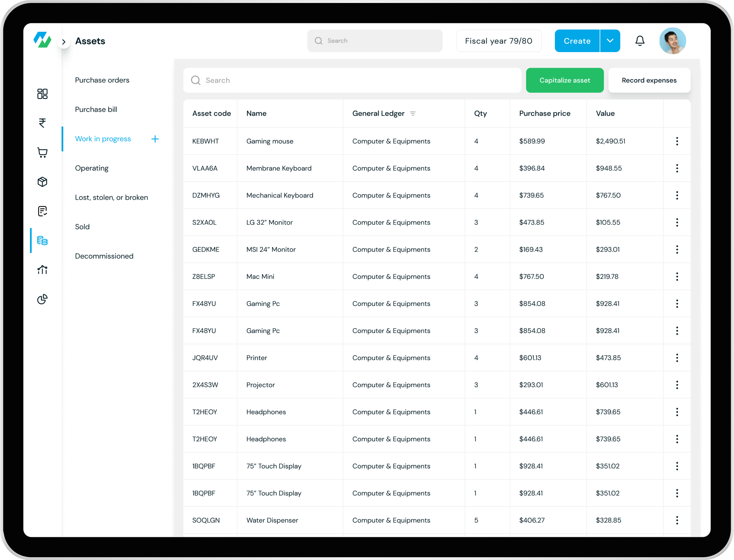Expand the sidebar with the arrow button

(x=64, y=41)
